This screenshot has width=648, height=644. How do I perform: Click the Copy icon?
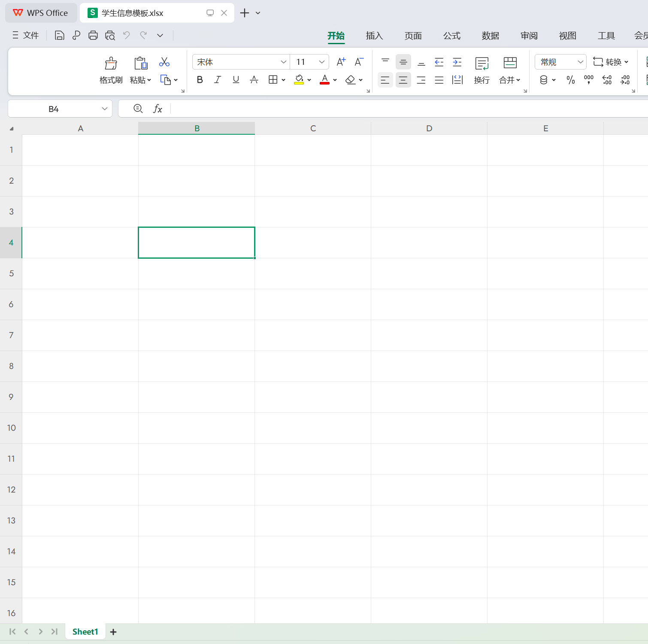tap(166, 80)
